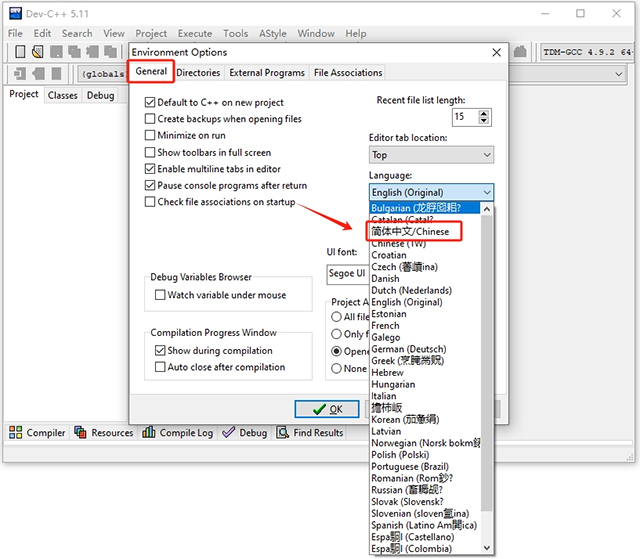This screenshot has height=559, width=640.
Task: Enable Minimize on run checkbox
Action: point(150,135)
